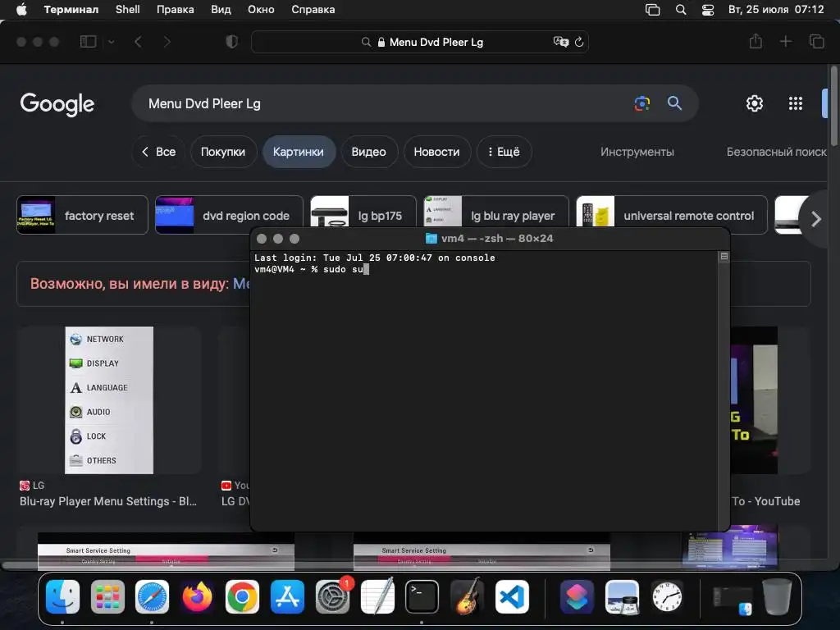
Task: Select the factory reset suggestion chip
Action: 83,216
